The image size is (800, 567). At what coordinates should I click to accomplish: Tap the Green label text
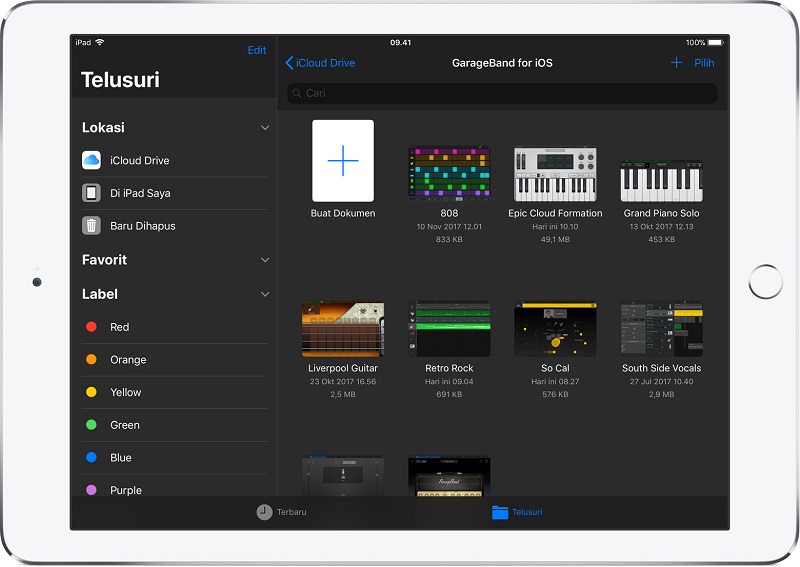pos(124,425)
